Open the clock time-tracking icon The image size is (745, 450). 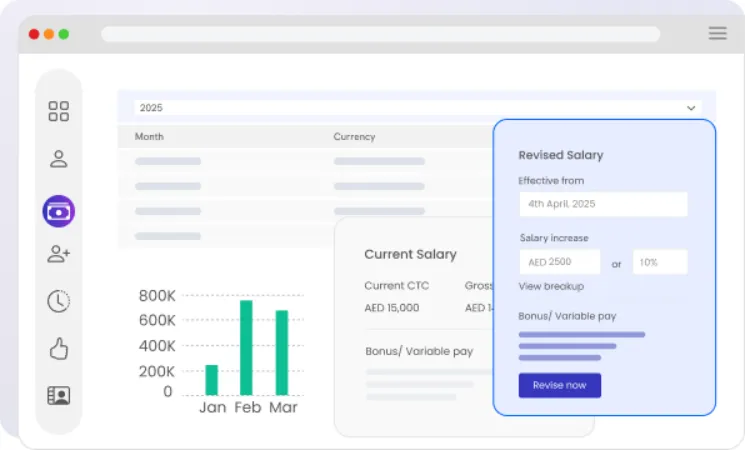[58, 301]
